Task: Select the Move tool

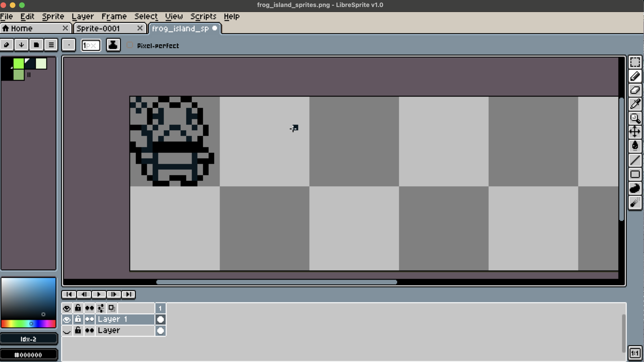Action: point(635,131)
